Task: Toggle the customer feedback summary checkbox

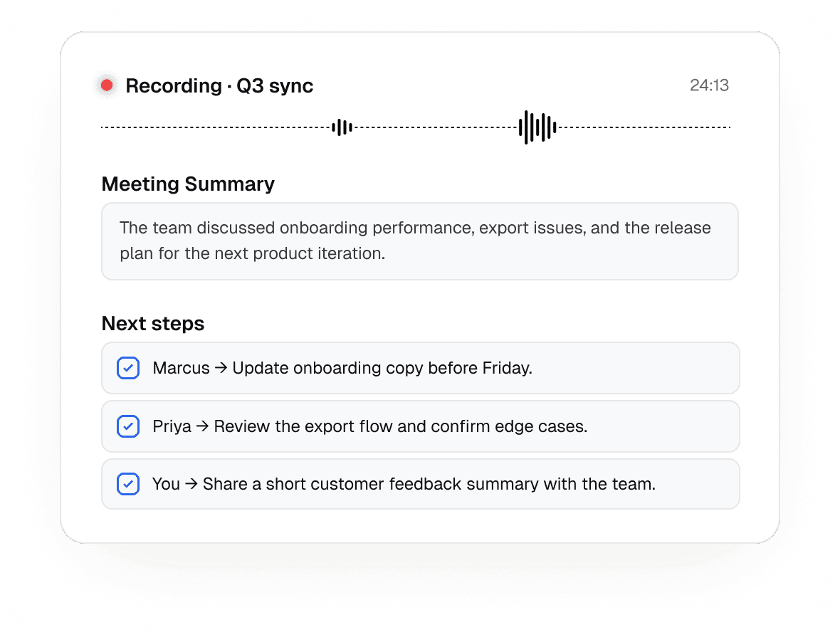Action: tap(128, 484)
